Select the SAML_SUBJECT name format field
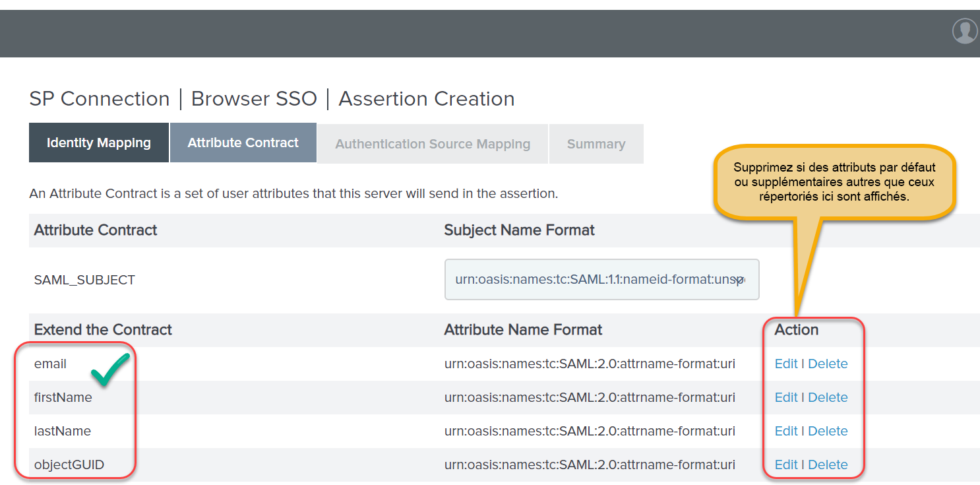The width and height of the screenshot is (980, 485). tap(601, 279)
